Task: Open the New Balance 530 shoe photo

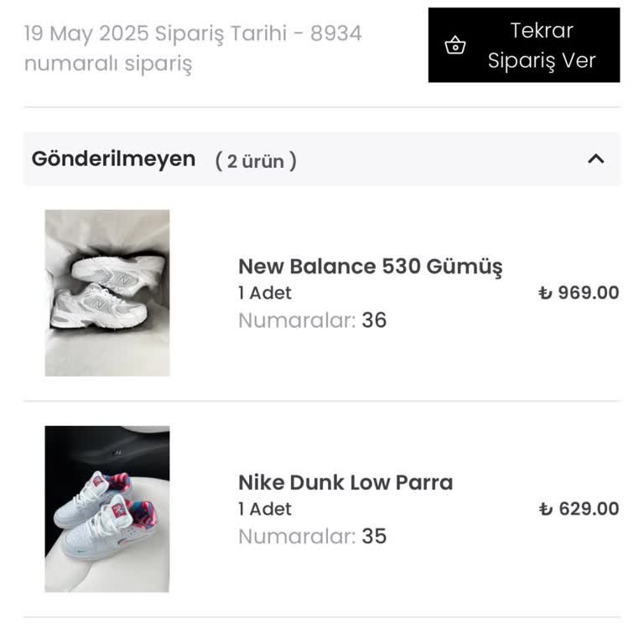Action: click(107, 293)
